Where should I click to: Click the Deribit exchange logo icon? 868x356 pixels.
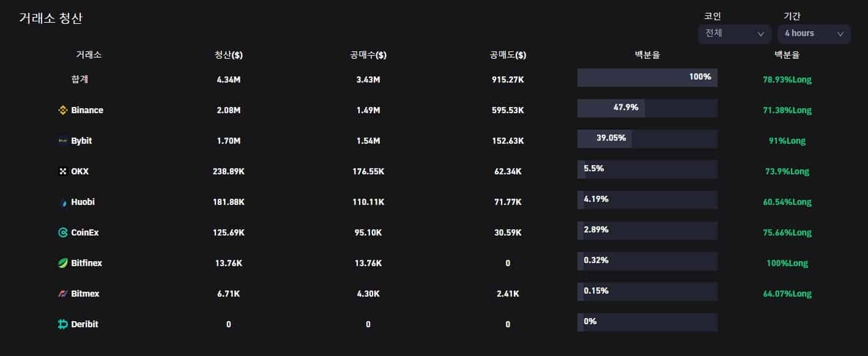(x=62, y=324)
